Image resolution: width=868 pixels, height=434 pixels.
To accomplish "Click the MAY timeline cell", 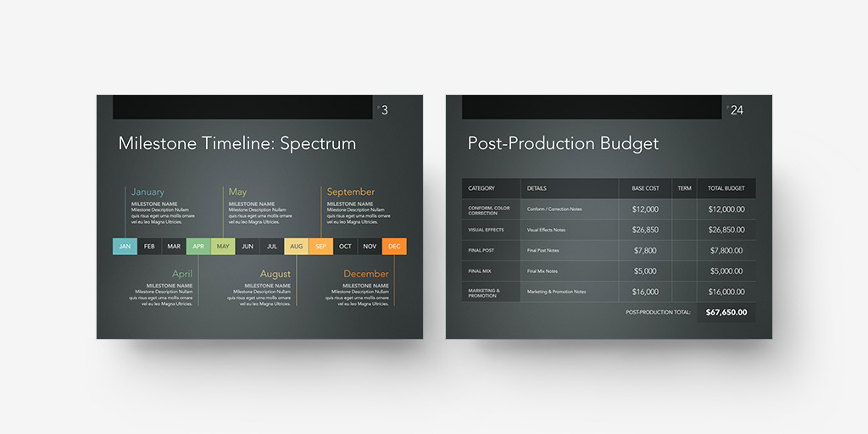I will [x=223, y=247].
